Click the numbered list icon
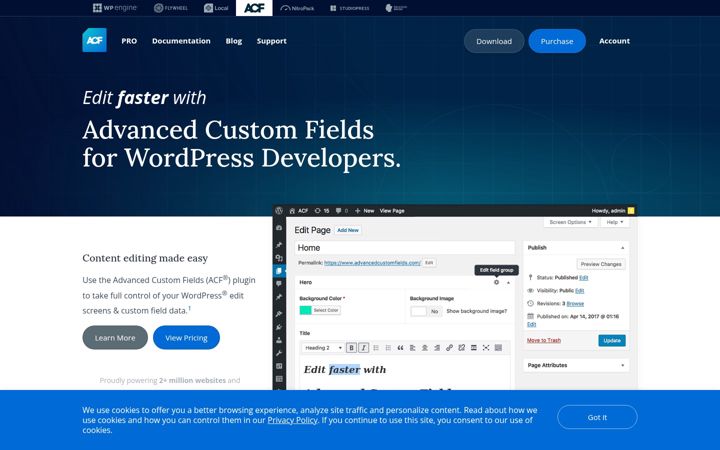720x450 pixels. coord(388,348)
